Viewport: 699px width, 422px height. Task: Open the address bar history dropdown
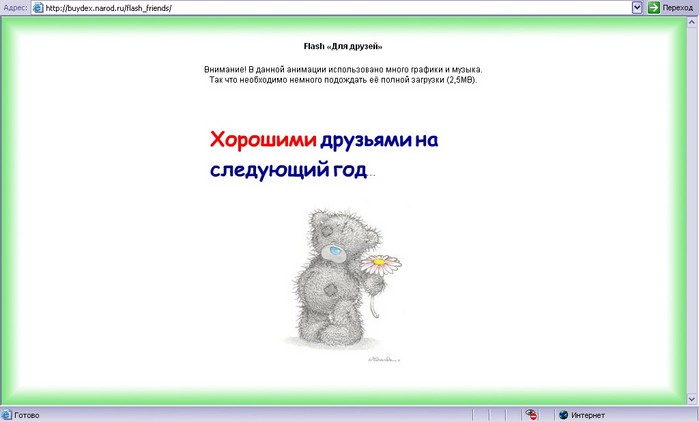tap(637, 8)
